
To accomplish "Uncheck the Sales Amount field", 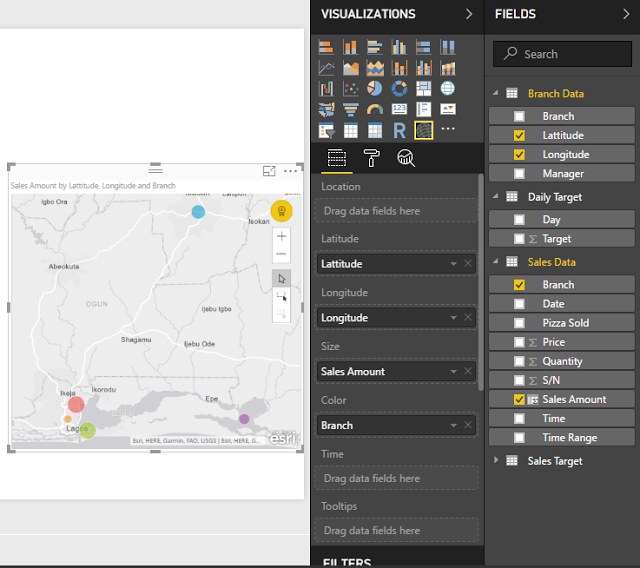I will [x=519, y=399].
